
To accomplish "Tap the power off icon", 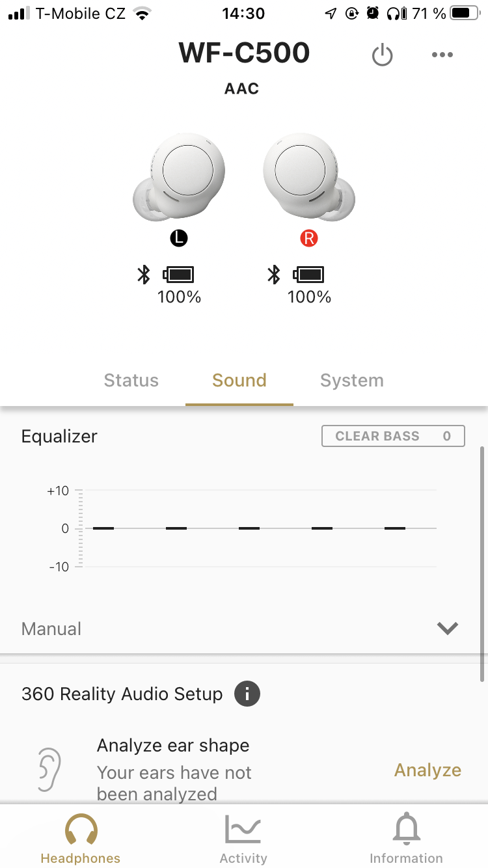I will coord(382,55).
